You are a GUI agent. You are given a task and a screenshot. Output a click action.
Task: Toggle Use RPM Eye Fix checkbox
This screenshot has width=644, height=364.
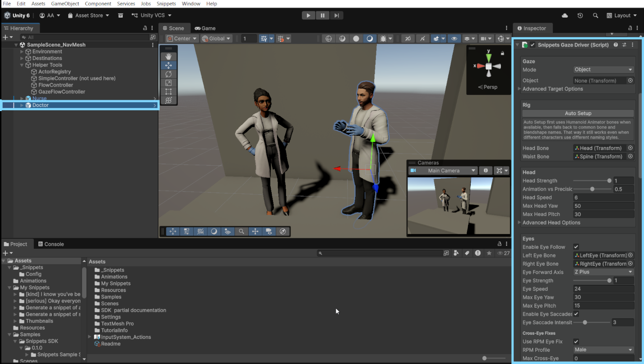576,341
